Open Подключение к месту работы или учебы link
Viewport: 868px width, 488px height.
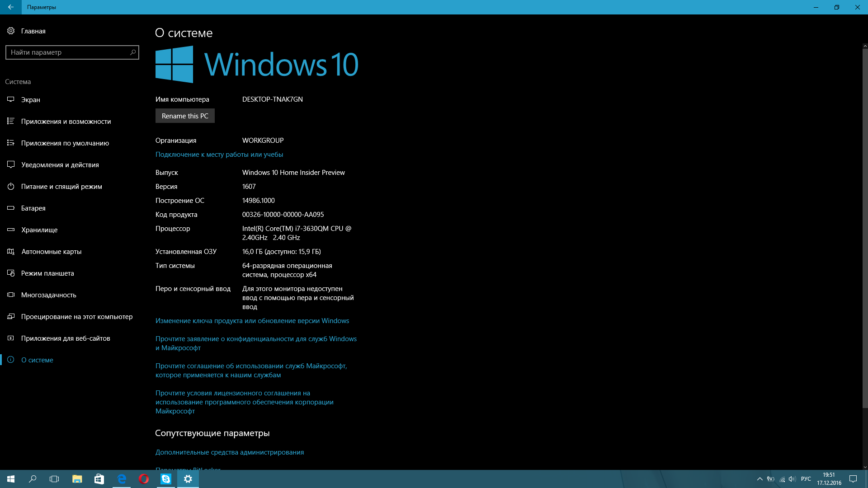pyautogui.click(x=219, y=155)
